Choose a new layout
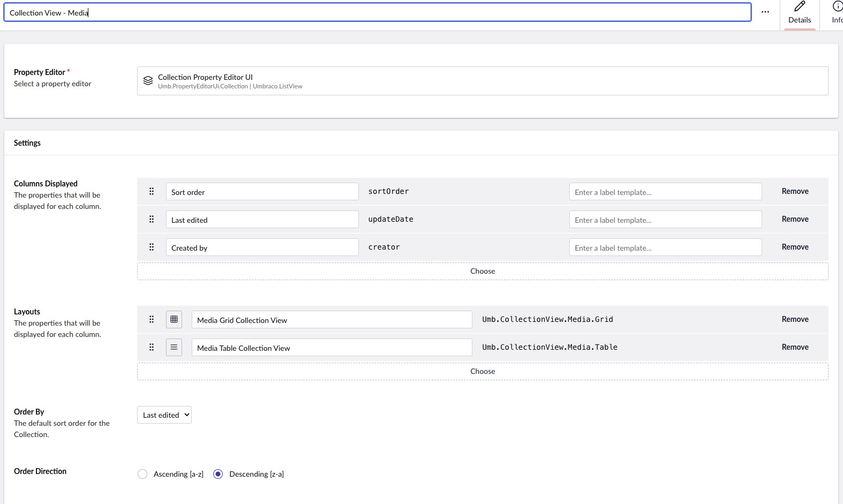This screenshot has height=504, width=843. (x=483, y=371)
